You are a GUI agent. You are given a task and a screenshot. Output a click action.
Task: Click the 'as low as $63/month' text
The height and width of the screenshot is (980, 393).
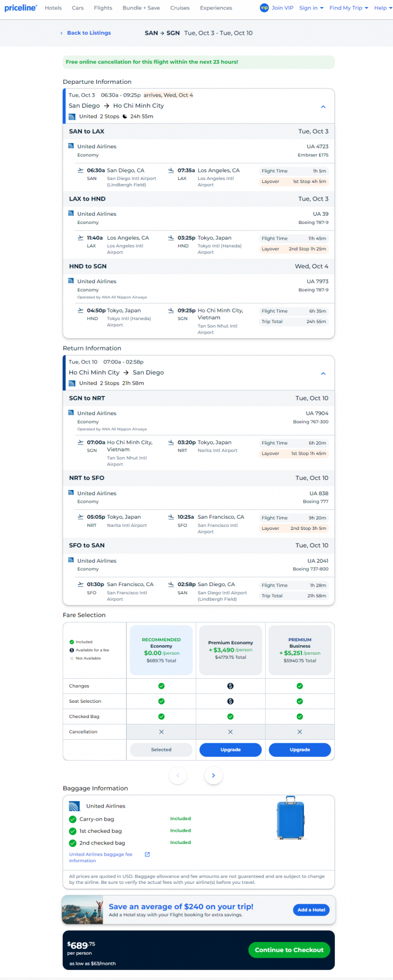(93, 964)
